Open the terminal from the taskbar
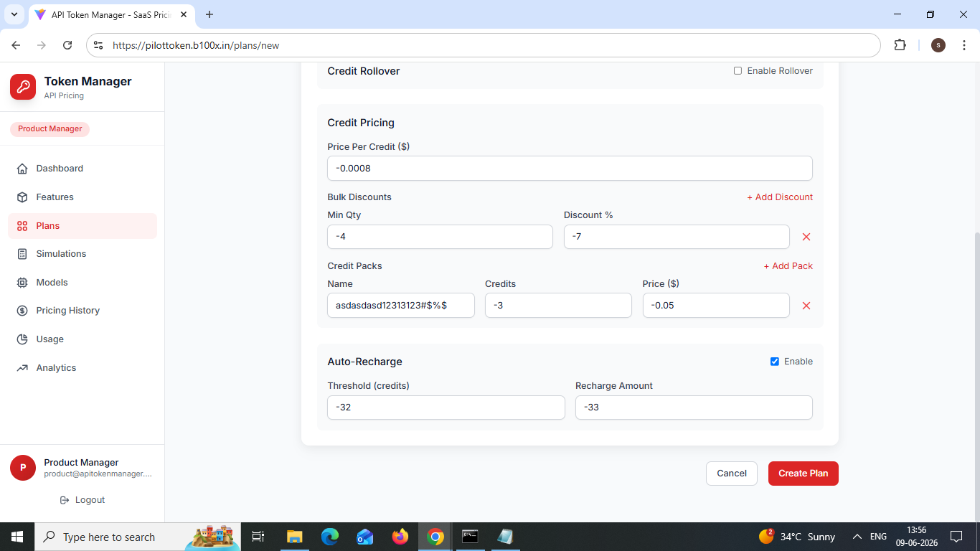This screenshot has width=980, height=551. (x=470, y=537)
